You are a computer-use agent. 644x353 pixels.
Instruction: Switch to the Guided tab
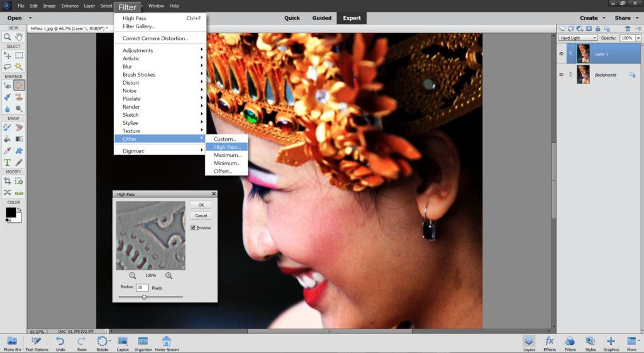coord(322,18)
